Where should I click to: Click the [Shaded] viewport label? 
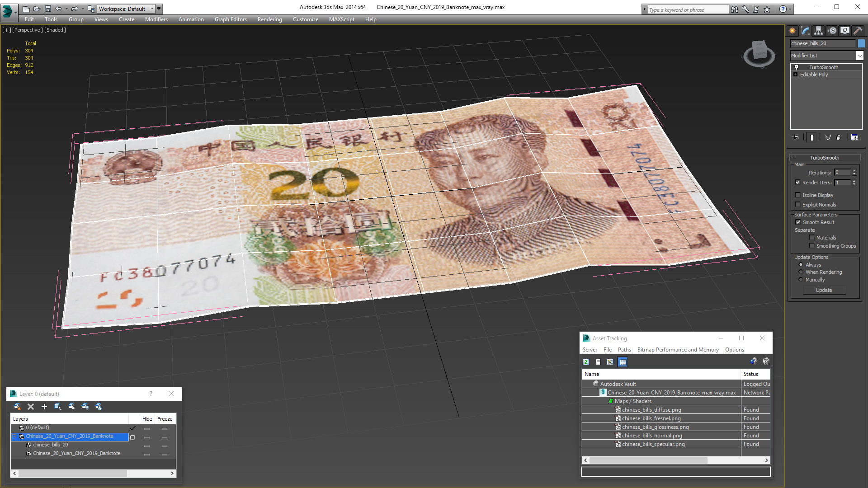pos(55,30)
